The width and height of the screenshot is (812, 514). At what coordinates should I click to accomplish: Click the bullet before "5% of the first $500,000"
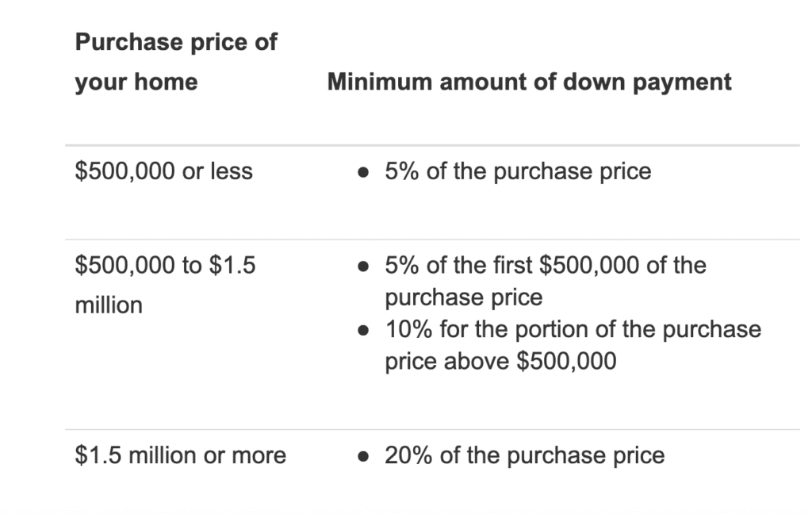[362, 266]
